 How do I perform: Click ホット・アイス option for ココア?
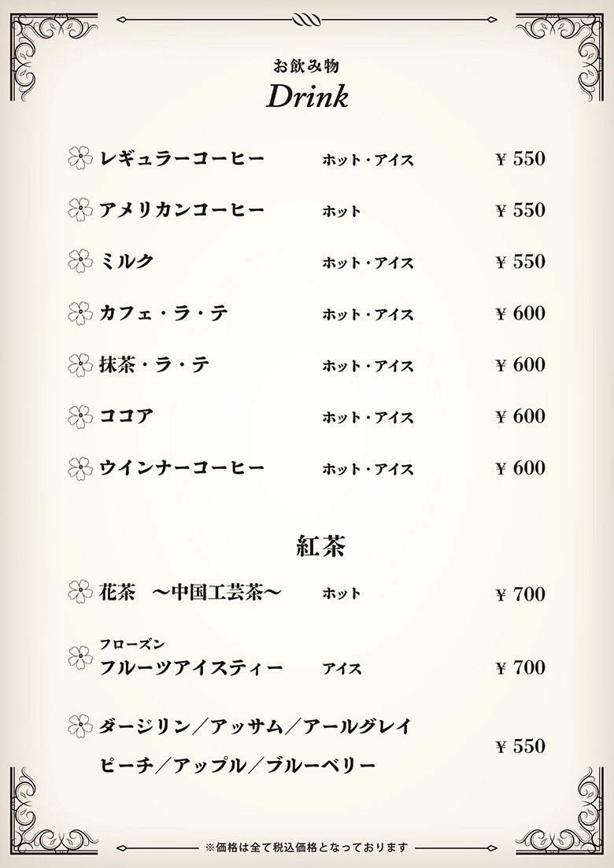point(368,417)
